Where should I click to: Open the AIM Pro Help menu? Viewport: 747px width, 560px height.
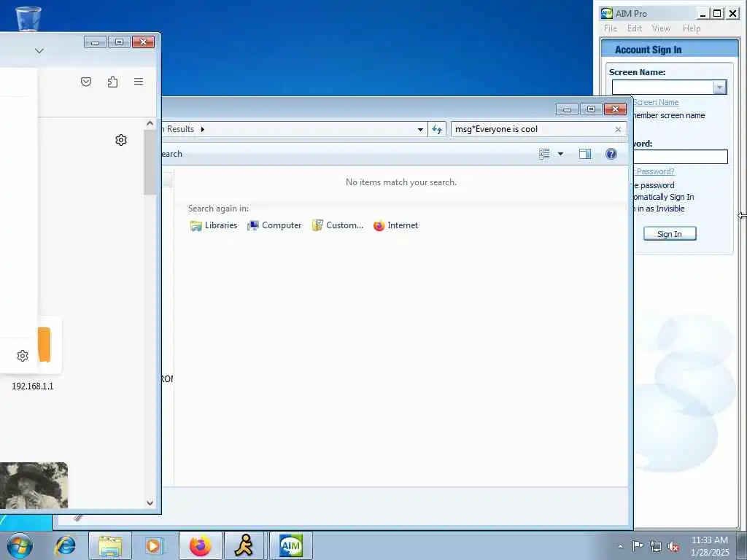pos(692,28)
